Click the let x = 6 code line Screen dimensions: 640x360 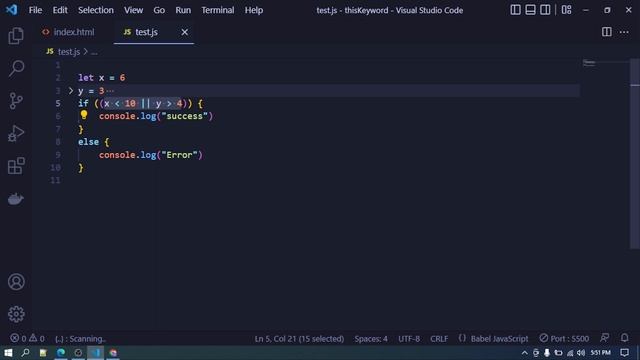click(x=102, y=78)
